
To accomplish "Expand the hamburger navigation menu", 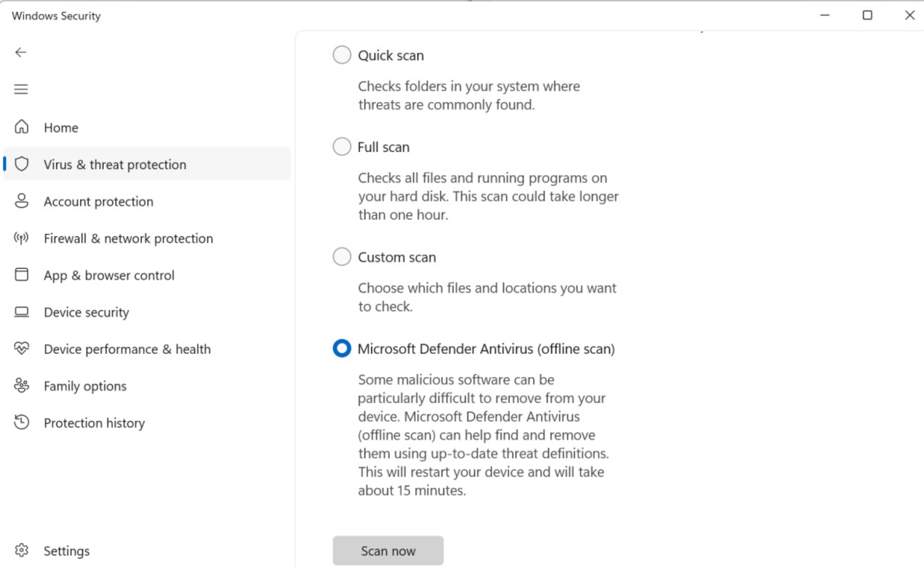I will click(x=21, y=89).
